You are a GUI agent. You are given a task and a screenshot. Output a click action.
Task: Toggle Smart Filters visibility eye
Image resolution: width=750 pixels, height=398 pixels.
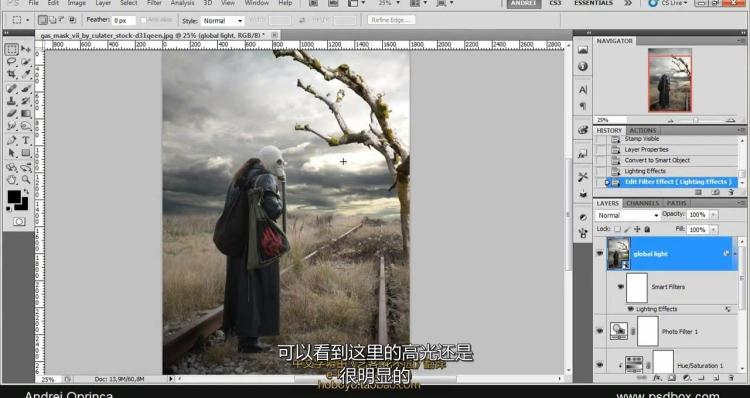(620, 287)
